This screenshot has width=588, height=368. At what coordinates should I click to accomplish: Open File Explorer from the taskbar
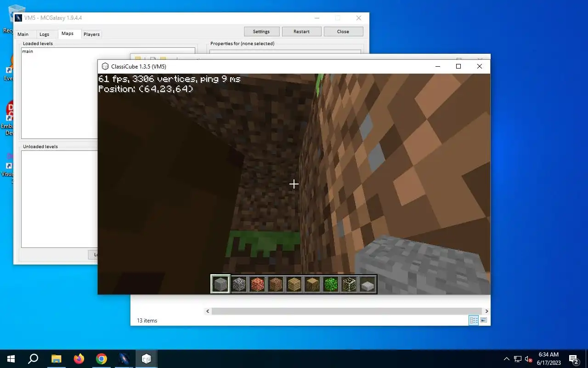point(56,359)
